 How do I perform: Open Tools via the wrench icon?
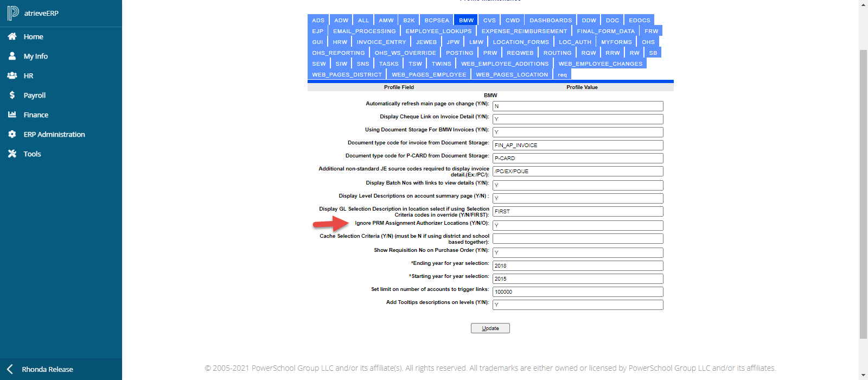point(12,154)
